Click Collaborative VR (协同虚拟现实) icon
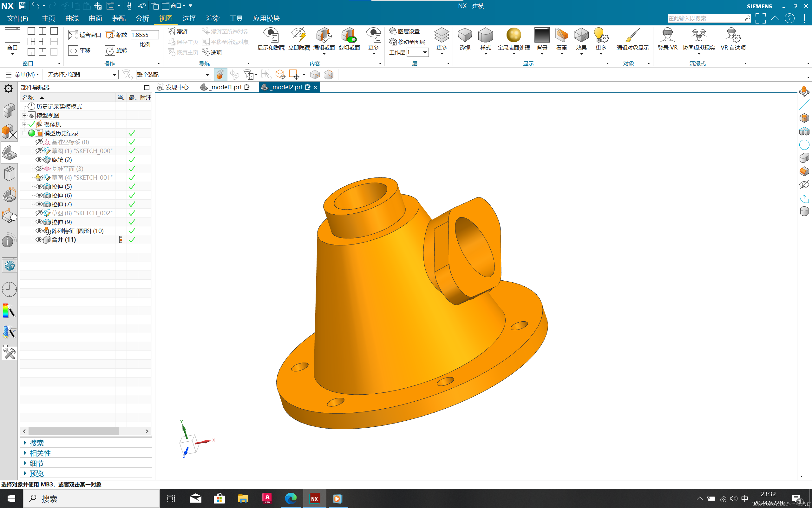This screenshot has width=812, height=508. pos(699,39)
